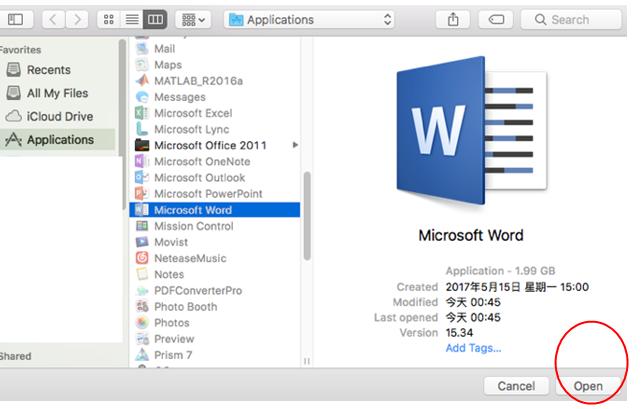Click the Prism 7 icon
Image resolution: width=642 pixels, height=409 pixels.
(x=142, y=355)
